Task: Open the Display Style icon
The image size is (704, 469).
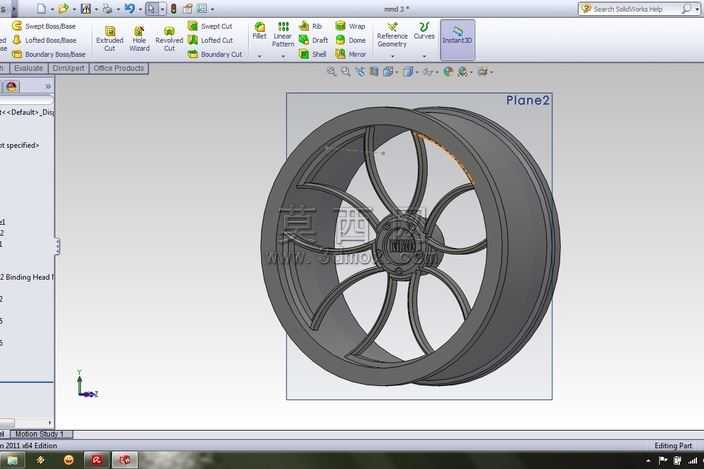Action: pyautogui.click(x=408, y=71)
